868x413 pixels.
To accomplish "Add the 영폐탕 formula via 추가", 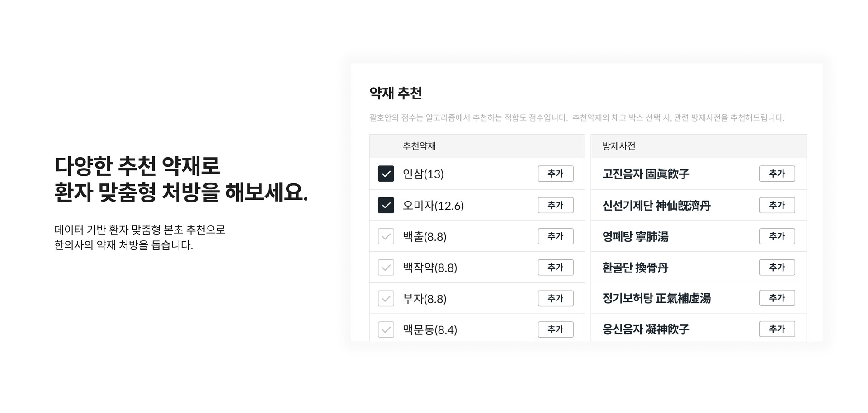I will point(777,236).
